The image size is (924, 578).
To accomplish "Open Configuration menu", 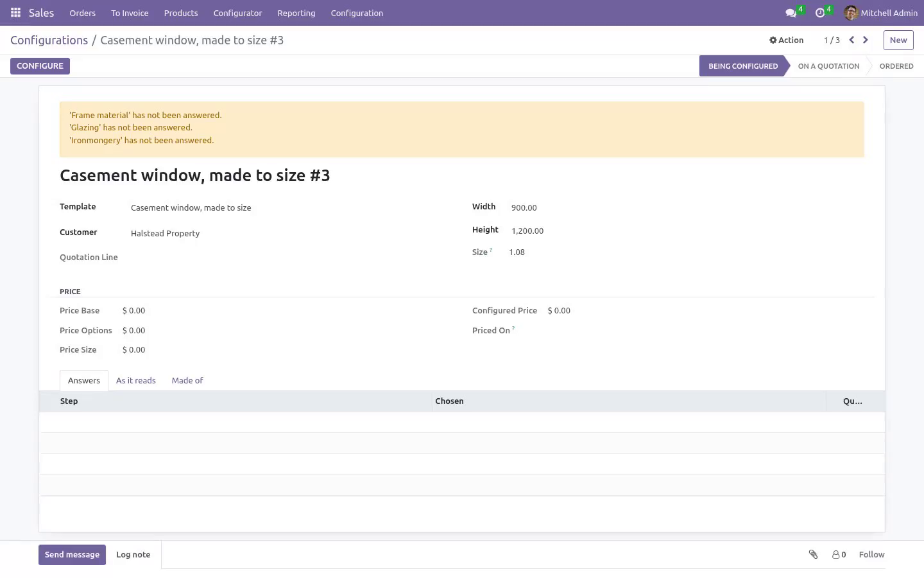I will coord(357,13).
